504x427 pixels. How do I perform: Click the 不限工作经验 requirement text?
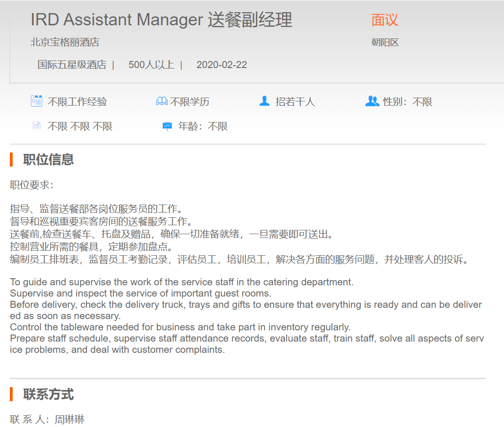tap(77, 102)
